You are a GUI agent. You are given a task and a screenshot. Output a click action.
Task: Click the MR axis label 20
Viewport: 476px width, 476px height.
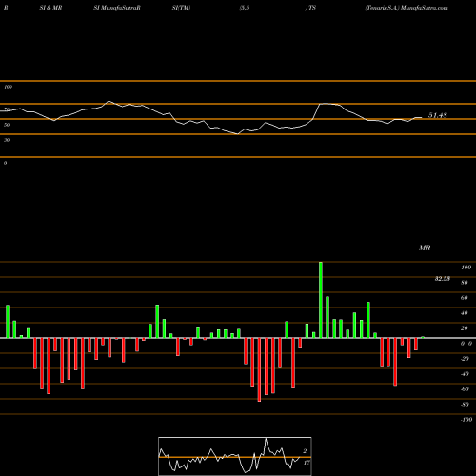(x=465, y=328)
